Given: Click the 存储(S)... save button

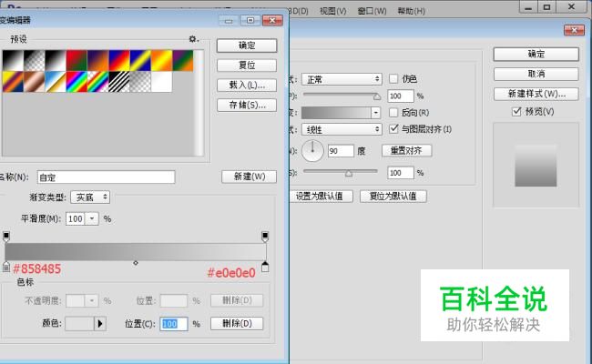Looking at the screenshot, I should [247, 105].
